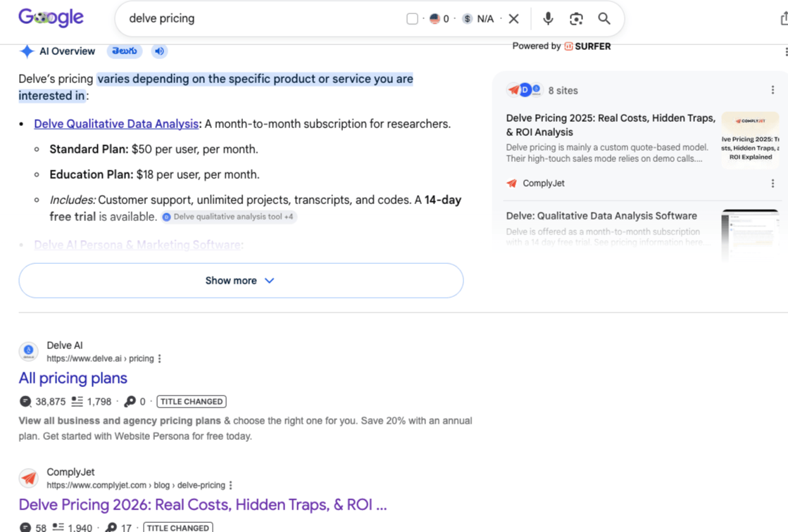
Task: Click TITLE CHANGED badge under All pricing plans
Action: tap(192, 401)
